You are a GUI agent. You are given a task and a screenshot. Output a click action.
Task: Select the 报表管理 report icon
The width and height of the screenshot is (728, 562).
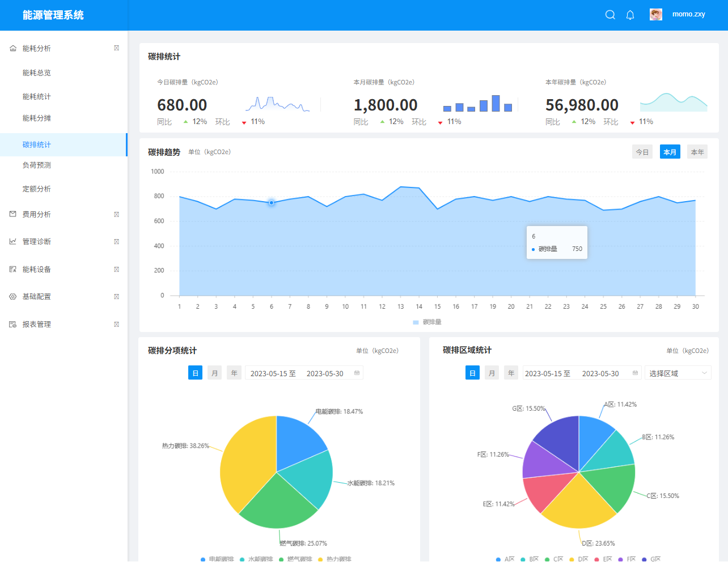13,324
